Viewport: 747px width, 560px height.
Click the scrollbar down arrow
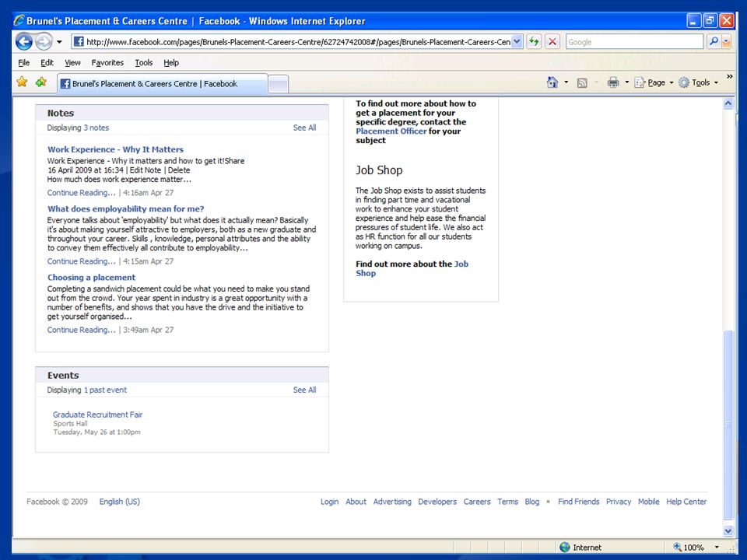pyautogui.click(x=728, y=531)
